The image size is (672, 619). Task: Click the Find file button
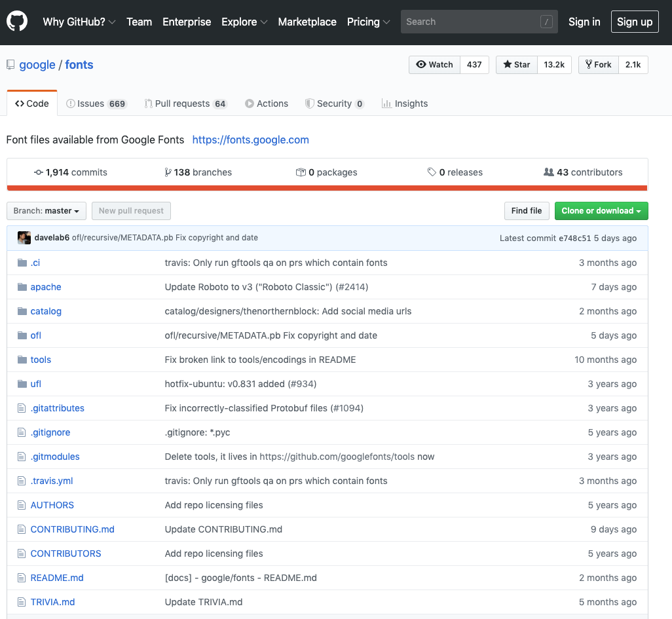[x=527, y=211]
